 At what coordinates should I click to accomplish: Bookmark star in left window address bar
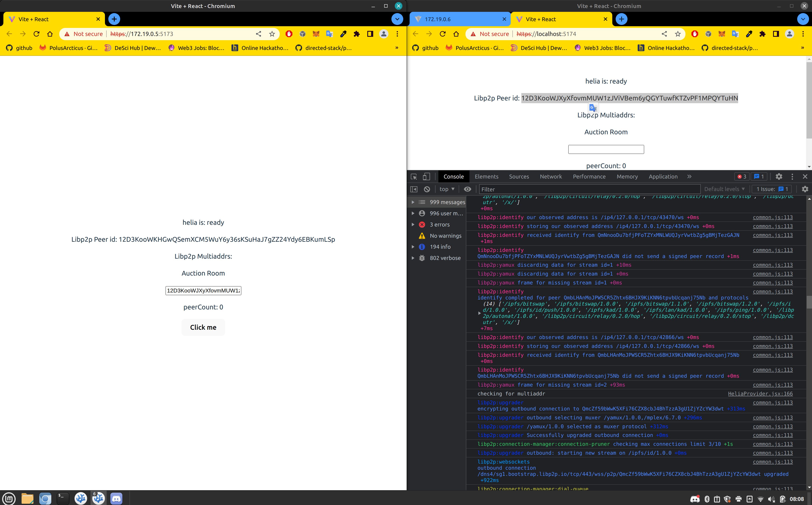[x=272, y=34]
